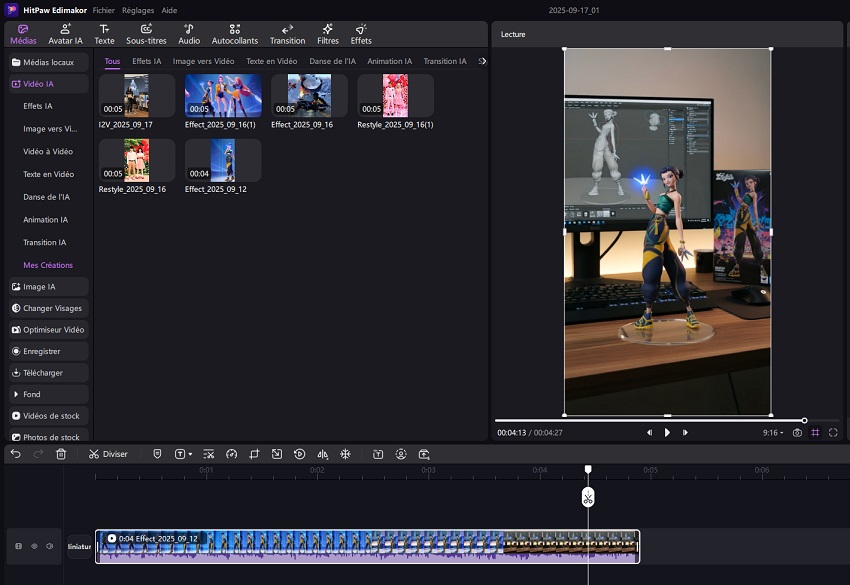850x585 pixels.
Task: Select Mes Créations in sidebar
Action: [48, 265]
